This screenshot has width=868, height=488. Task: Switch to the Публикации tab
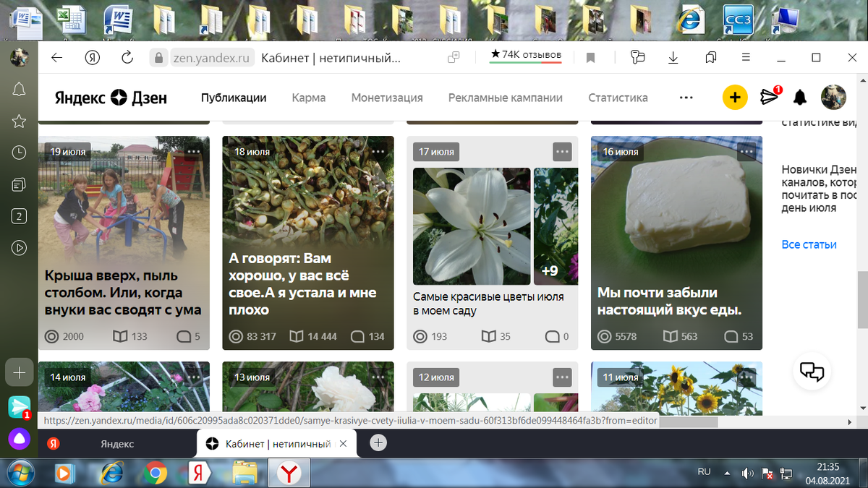pos(234,98)
